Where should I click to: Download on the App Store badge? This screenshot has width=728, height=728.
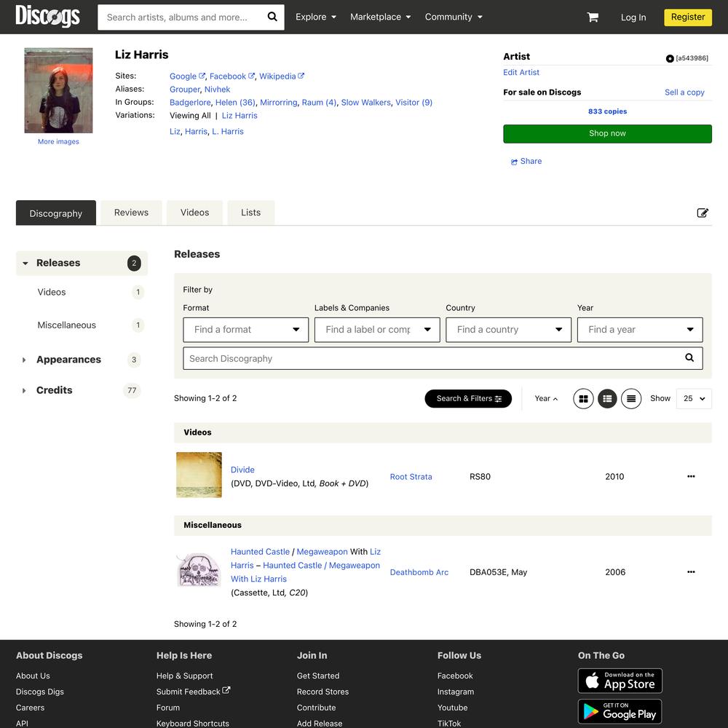pyautogui.click(x=620, y=681)
